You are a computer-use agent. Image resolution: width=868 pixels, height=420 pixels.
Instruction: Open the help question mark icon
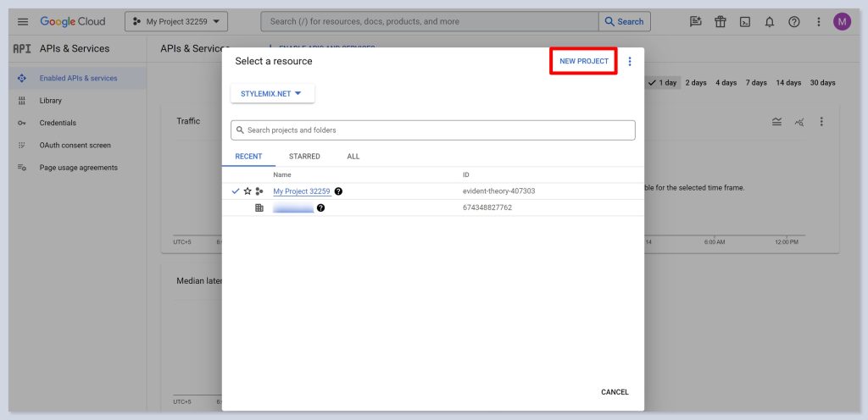pos(794,22)
